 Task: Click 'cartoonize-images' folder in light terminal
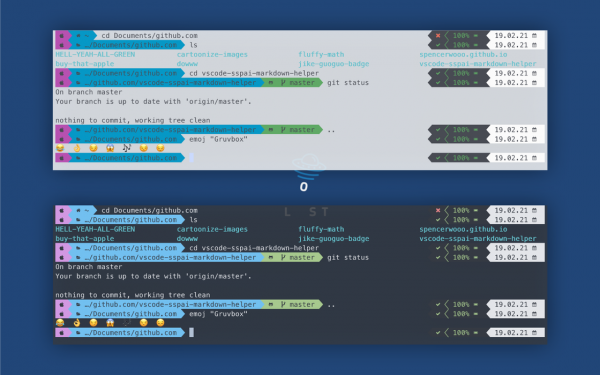212,55
